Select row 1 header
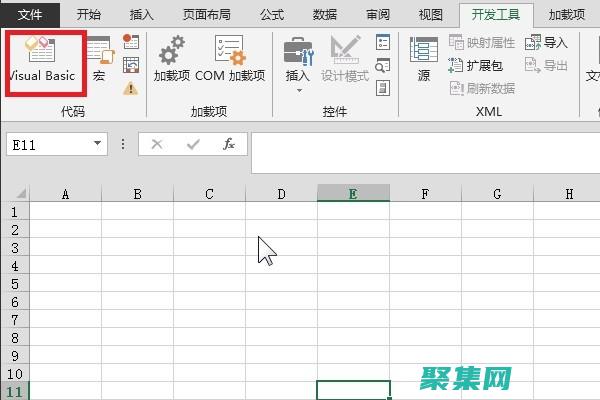 click(x=15, y=211)
